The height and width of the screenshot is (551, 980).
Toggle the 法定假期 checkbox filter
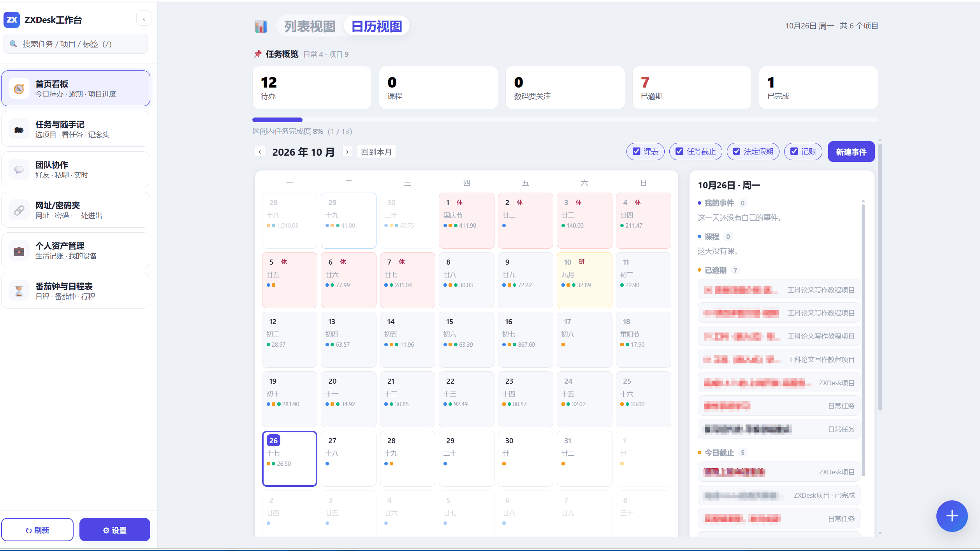(753, 152)
